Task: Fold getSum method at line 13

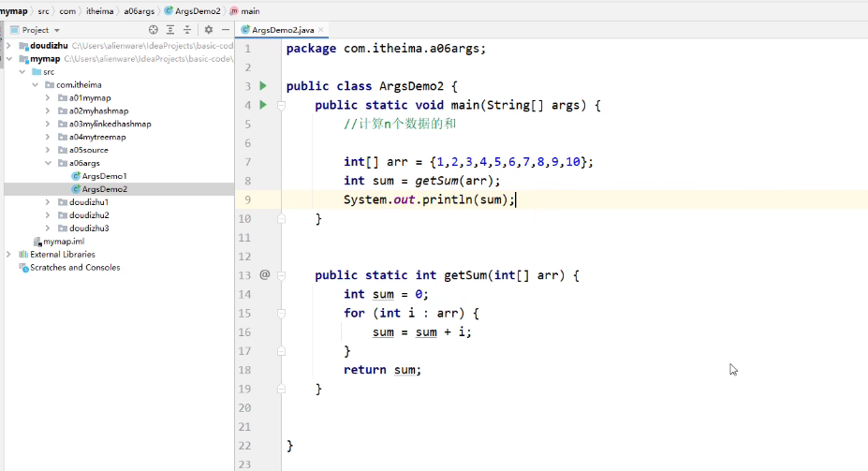Action: coord(281,275)
